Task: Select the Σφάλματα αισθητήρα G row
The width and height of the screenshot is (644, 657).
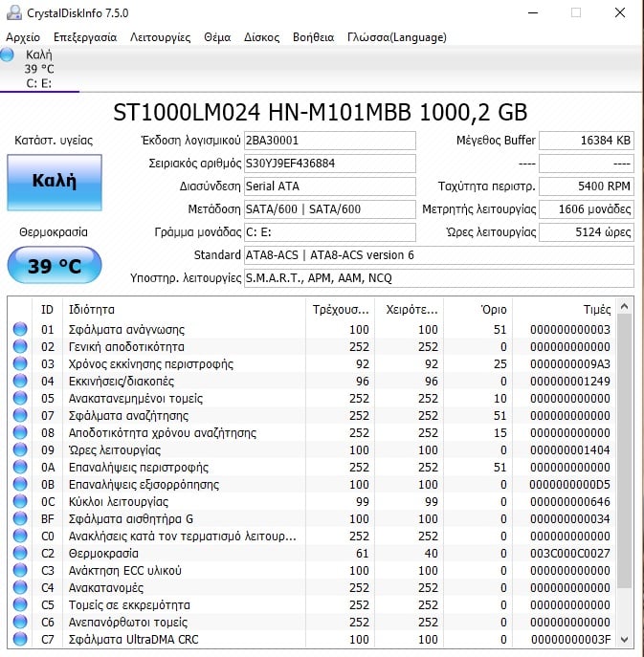Action: pyautogui.click(x=312, y=518)
